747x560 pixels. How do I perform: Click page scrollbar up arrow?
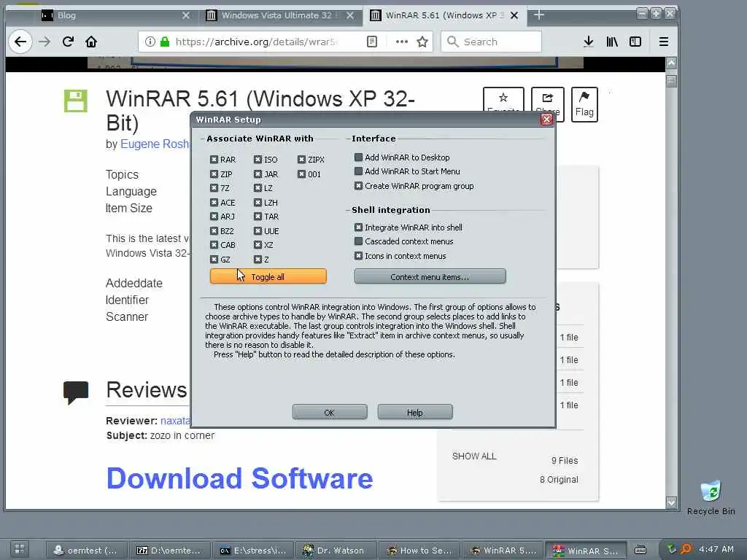(671, 63)
